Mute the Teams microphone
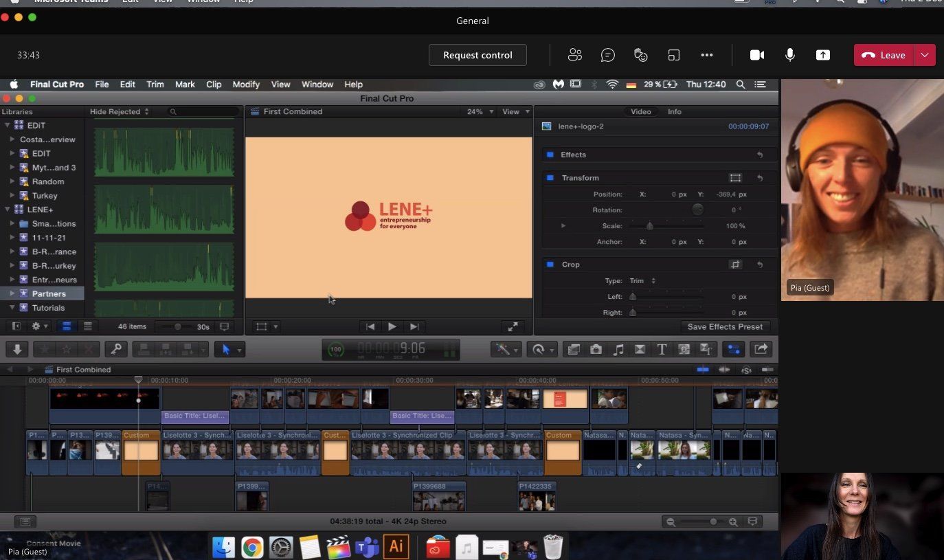The width and height of the screenshot is (944, 560). 790,55
